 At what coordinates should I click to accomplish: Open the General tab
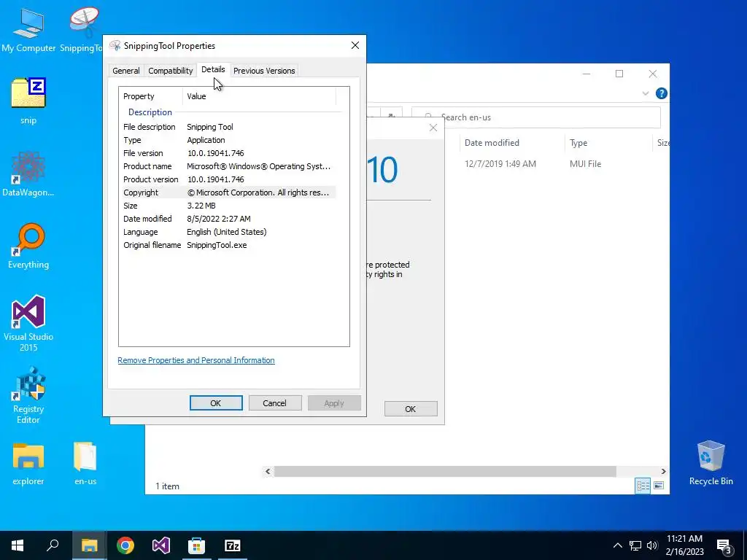point(125,71)
